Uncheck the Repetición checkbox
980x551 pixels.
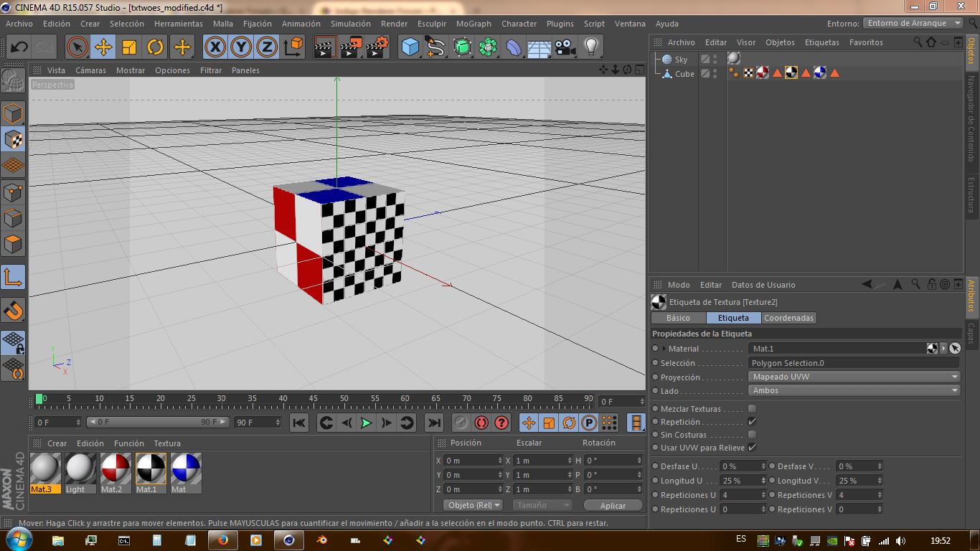(752, 422)
